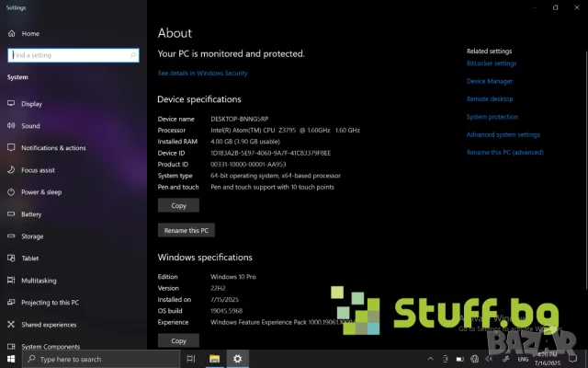Click the Rename this PC button
Image resolution: width=588 pixels, height=368 pixels.
187,230
